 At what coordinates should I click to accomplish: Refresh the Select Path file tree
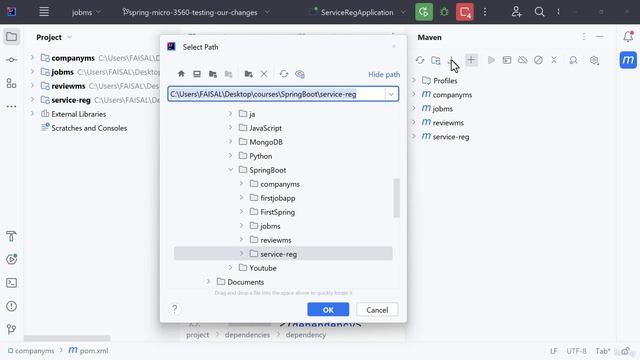click(284, 74)
